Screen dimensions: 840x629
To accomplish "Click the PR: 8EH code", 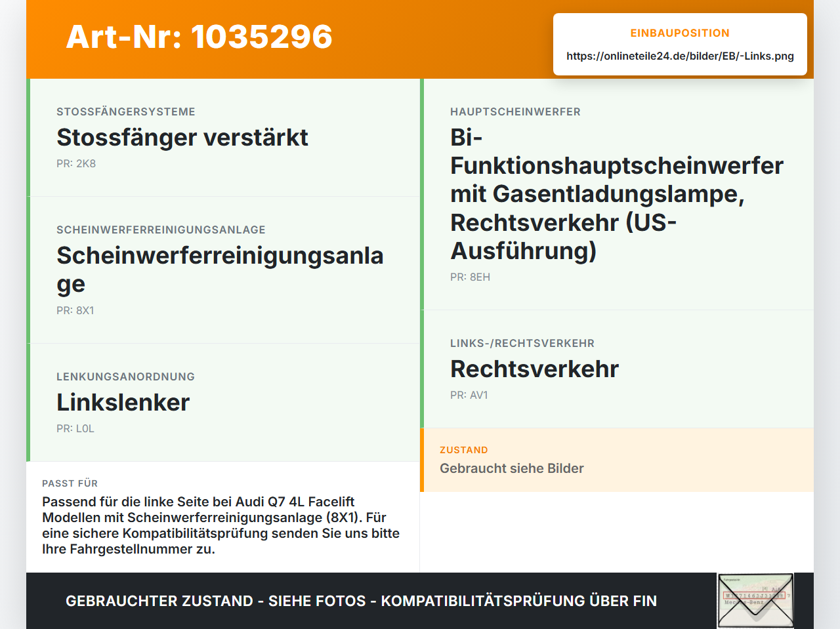I will tap(470, 277).
